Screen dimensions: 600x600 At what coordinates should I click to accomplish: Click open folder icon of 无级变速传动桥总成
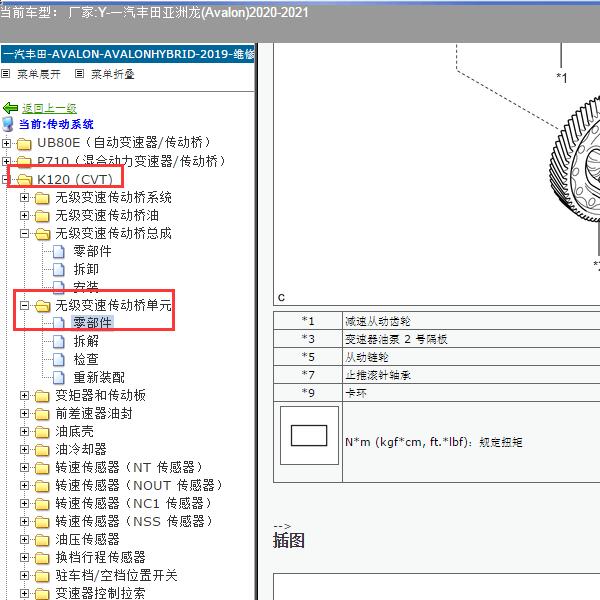pyautogui.click(x=42, y=234)
